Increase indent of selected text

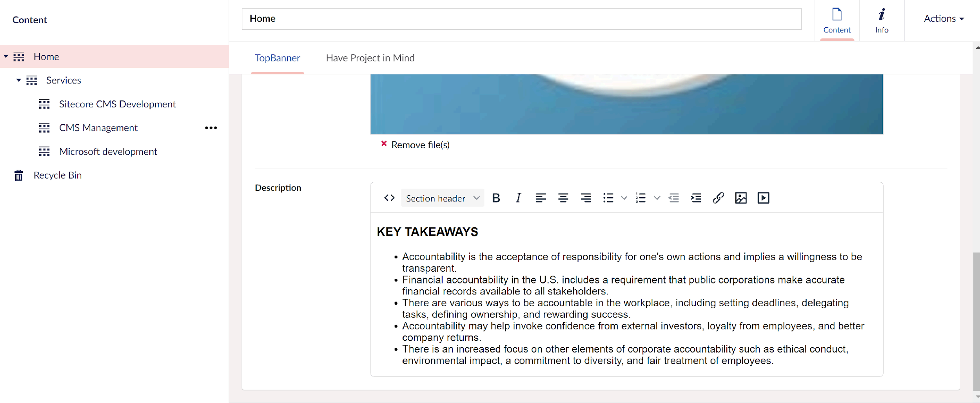coord(696,198)
